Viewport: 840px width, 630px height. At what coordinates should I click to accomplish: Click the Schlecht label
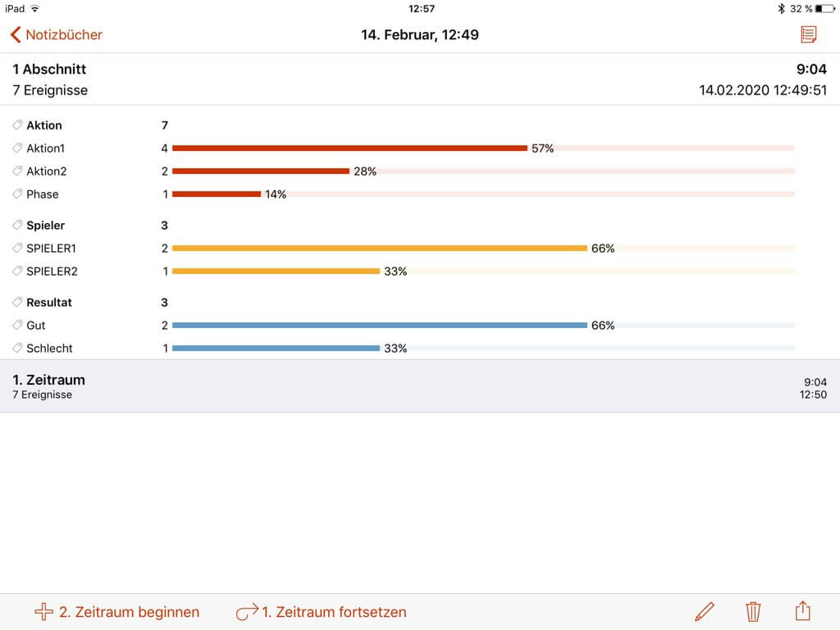point(49,349)
